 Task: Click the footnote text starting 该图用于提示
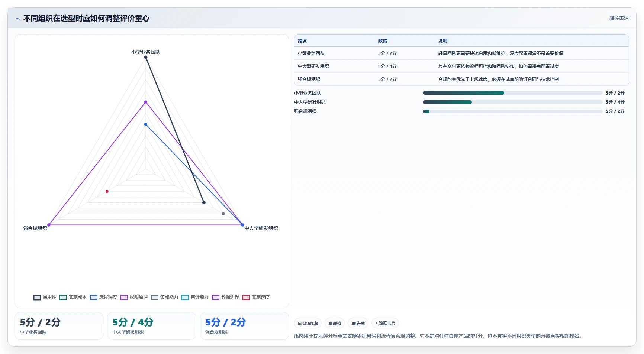[439, 336]
